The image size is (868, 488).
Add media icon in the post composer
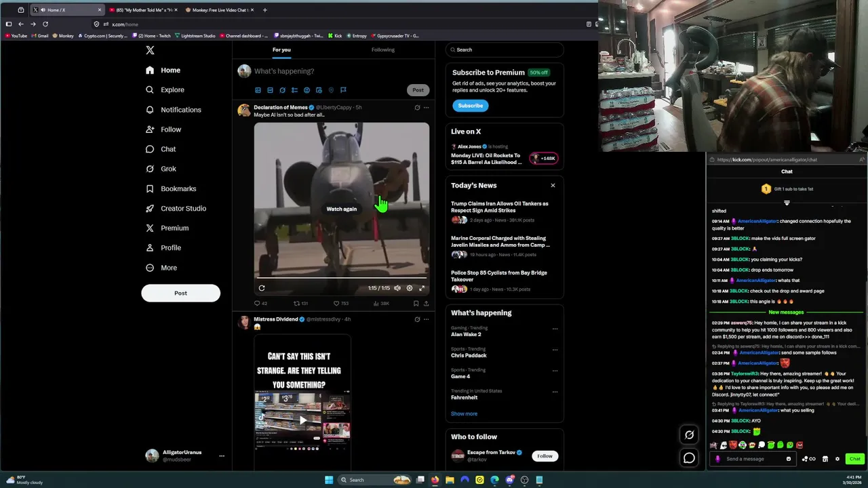(x=258, y=90)
